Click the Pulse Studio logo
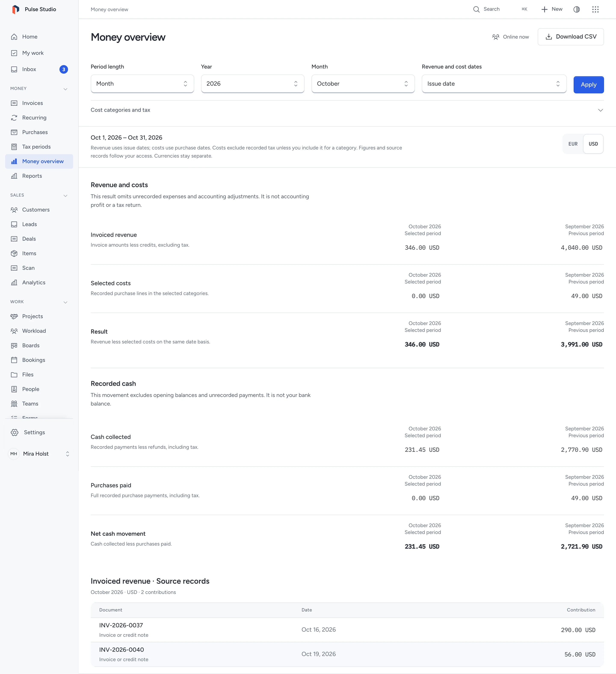This screenshot has width=616, height=674. pos(15,9)
